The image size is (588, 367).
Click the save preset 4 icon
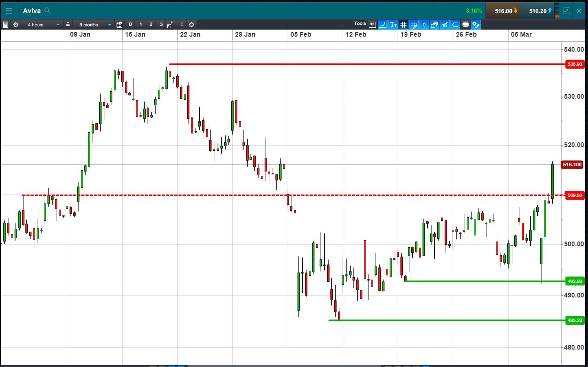[170, 24]
